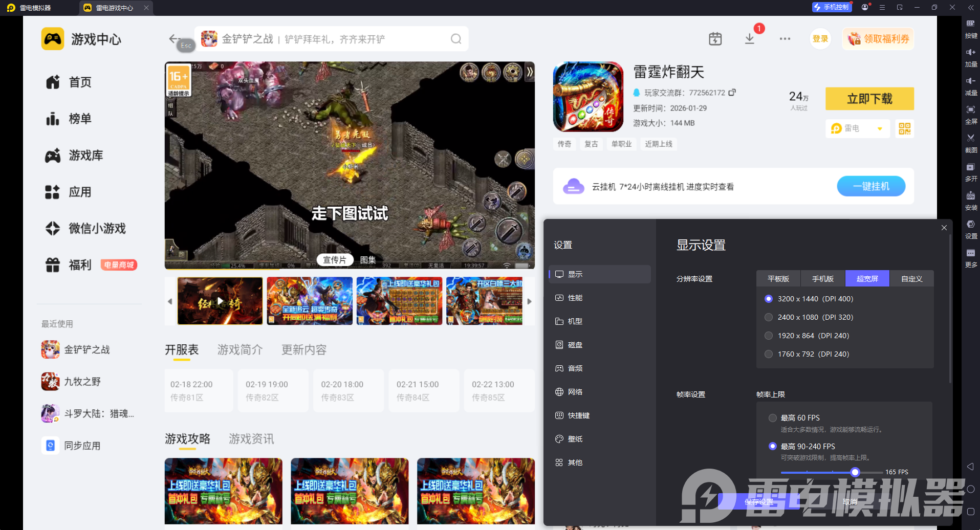This screenshot has height=530, width=980.
Task: Open the 游戏简介 tab
Action: coord(240,350)
